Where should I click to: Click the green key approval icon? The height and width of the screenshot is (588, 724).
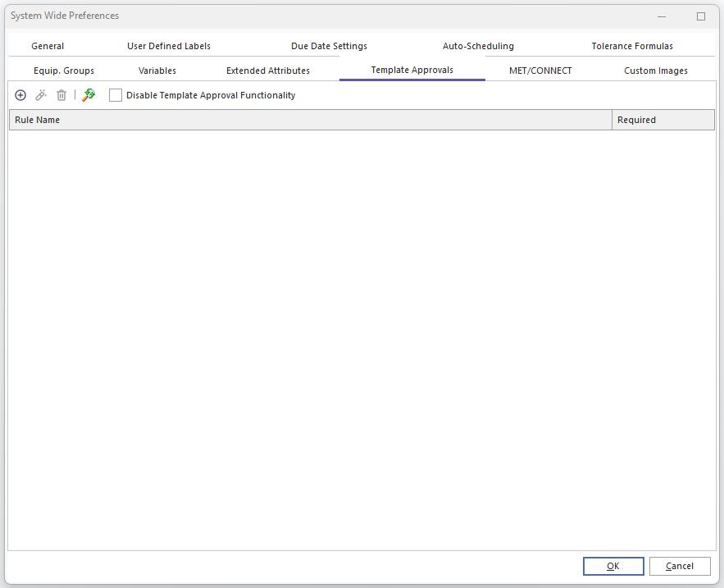89,95
